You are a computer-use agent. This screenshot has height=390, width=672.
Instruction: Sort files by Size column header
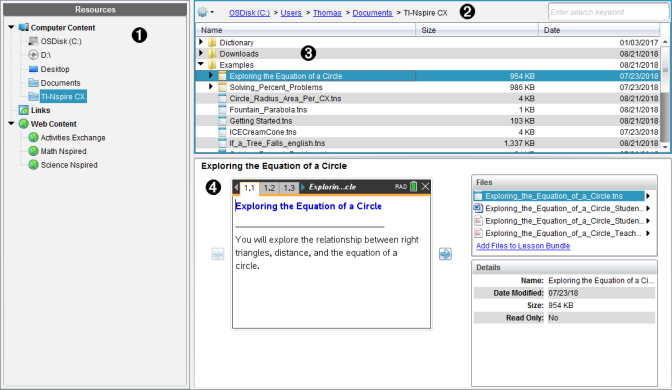pos(477,30)
